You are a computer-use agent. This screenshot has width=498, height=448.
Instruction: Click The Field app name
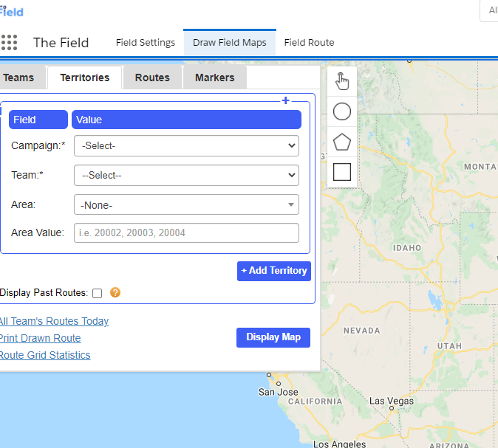(x=61, y=43)
